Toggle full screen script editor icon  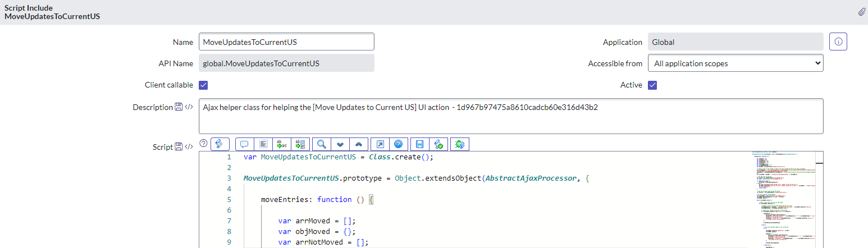380,144
